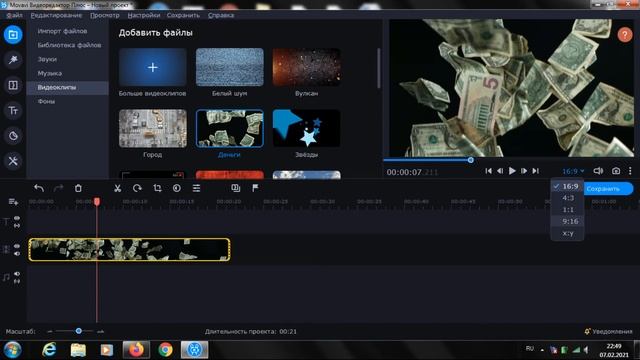
Task: Open the Сохранить menu
Action: pos(183,15)
